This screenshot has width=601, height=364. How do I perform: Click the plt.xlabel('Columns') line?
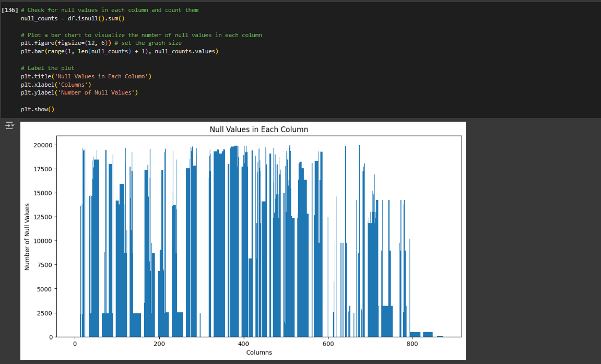coord(57,84)
